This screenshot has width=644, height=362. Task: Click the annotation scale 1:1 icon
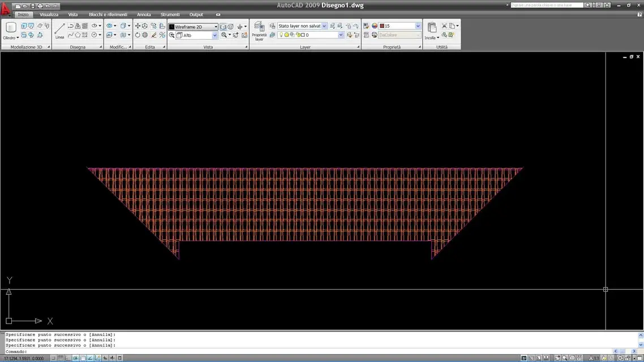[594, 358]
